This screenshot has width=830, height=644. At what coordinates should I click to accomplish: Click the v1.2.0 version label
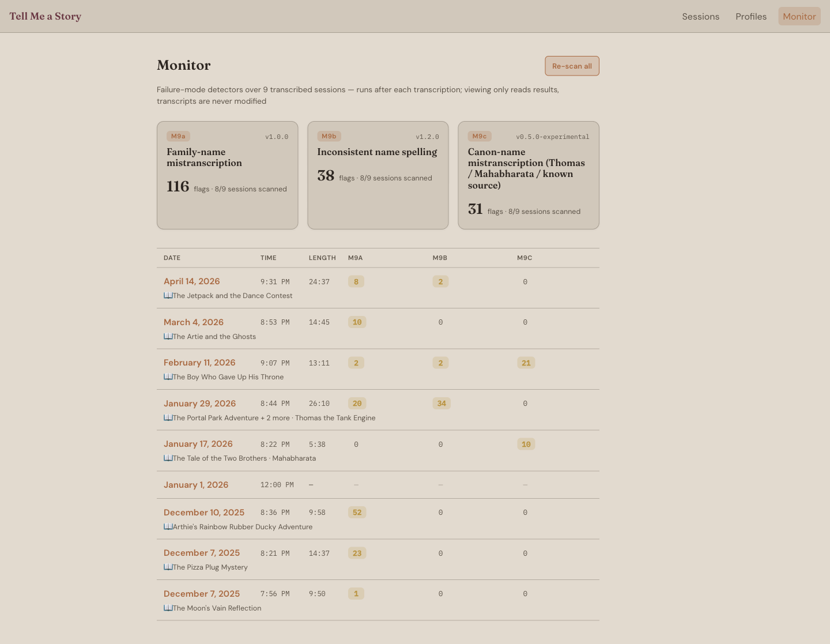pyautogui.click(x=427, y=137)
